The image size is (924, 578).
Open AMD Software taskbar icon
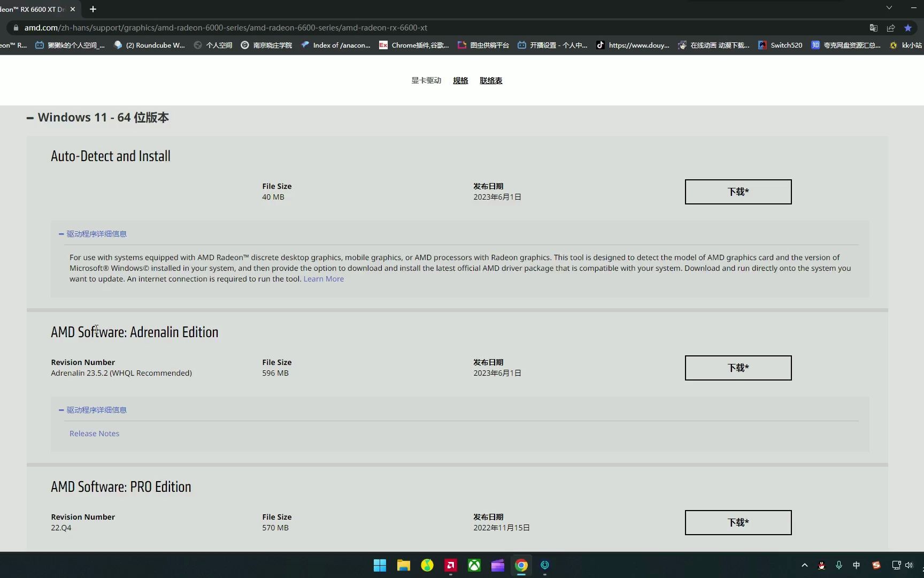(x=450, y=565)
